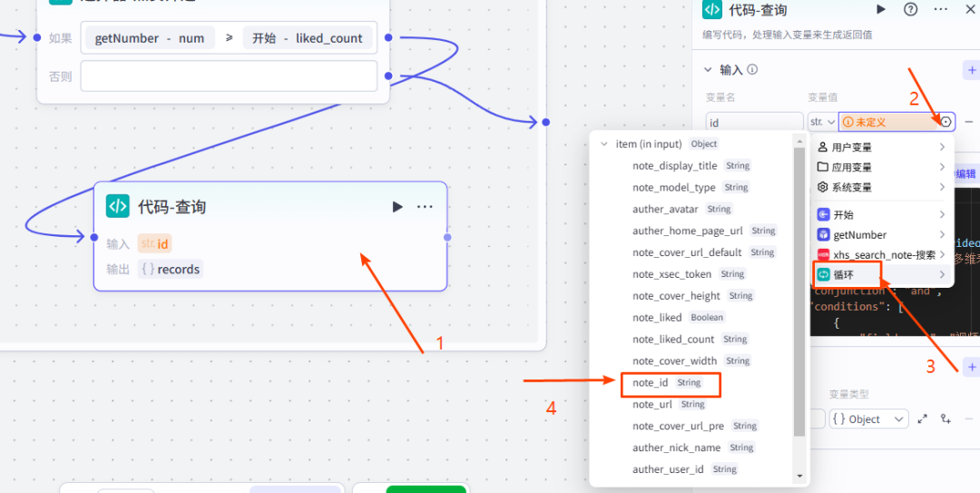Click the id variable name input field
The width and height of the screenshot is (980, 493).
(752, 122)
